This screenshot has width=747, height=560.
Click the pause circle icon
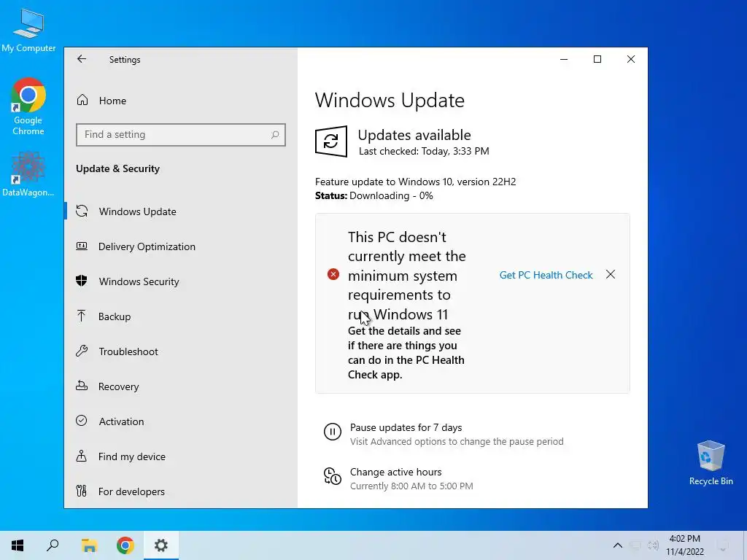[x=333, y=432]
